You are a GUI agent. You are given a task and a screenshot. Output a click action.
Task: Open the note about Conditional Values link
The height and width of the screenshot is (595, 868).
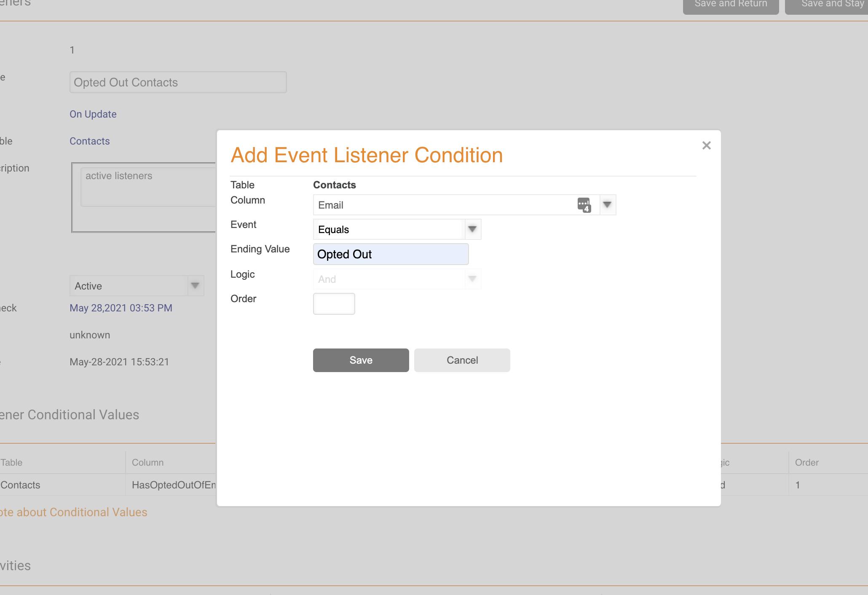click(74, 512)
